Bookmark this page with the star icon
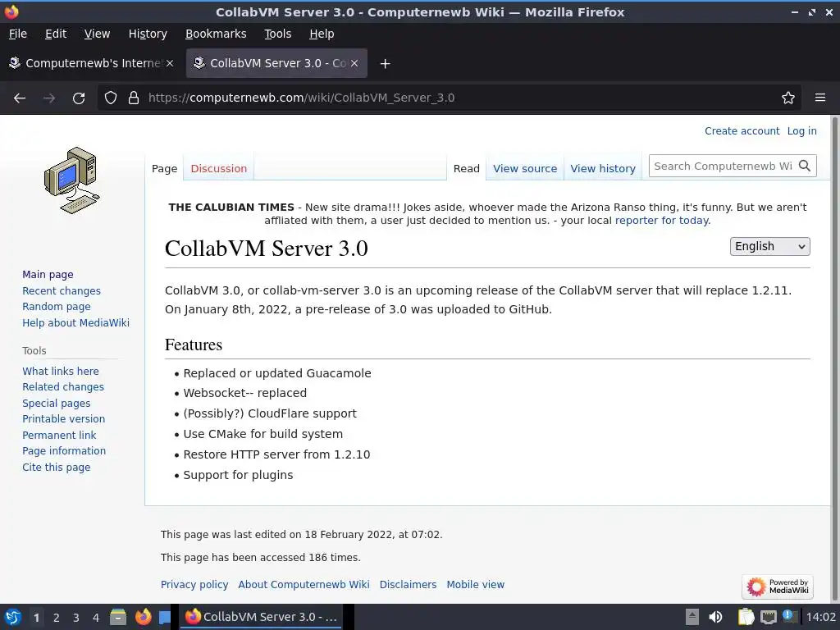This screenshot has width=840, height=630. coord(788,98)
